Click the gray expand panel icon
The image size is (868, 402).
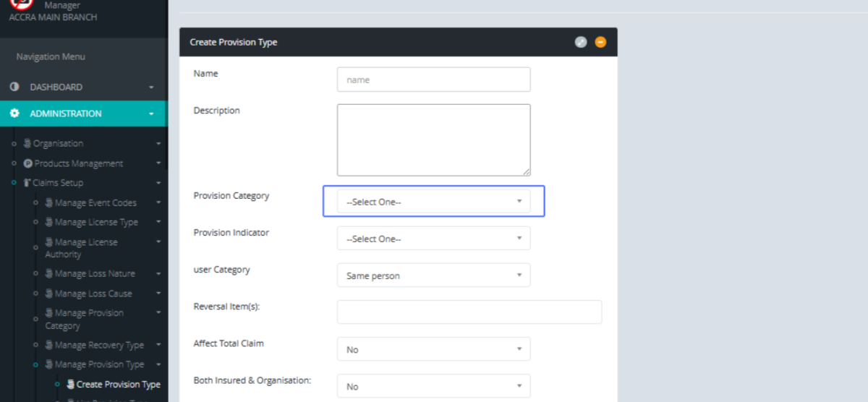pos(580,42)
